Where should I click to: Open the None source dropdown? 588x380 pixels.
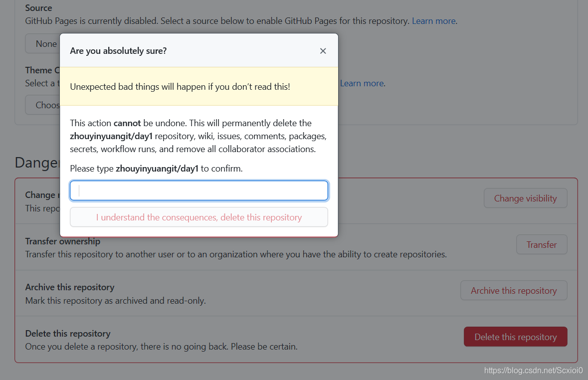click(x=43, y=43)
